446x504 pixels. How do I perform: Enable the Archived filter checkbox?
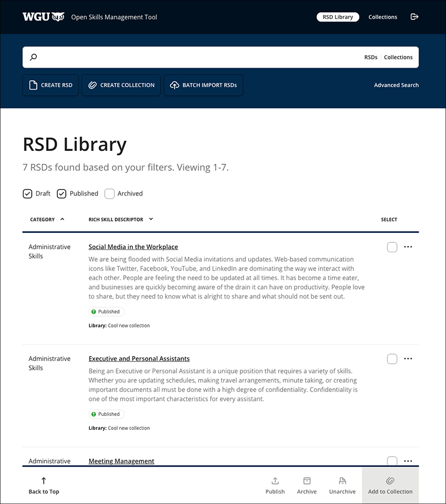pos(110,194)
